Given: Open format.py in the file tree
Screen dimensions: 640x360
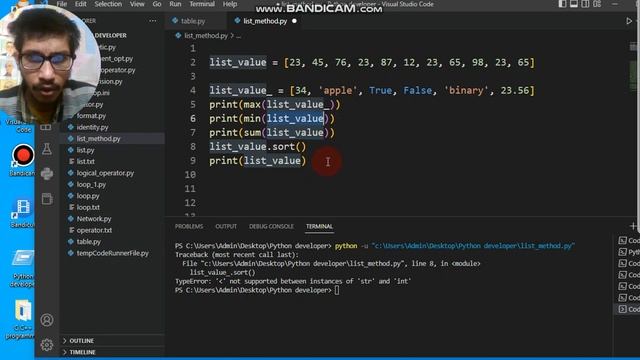Looking at the screenshot, I should (91, 116).
